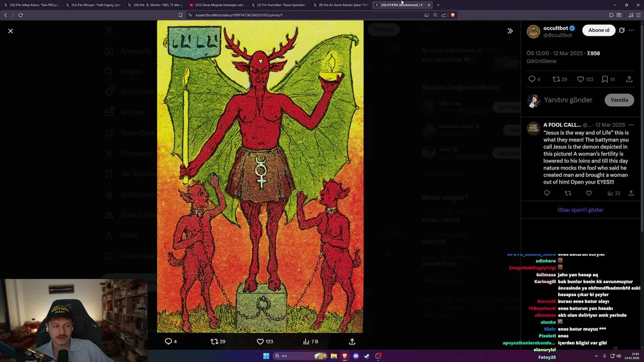644x362 pixels.
Task: Go back in browser history
Action: click(x=6, y=15)
